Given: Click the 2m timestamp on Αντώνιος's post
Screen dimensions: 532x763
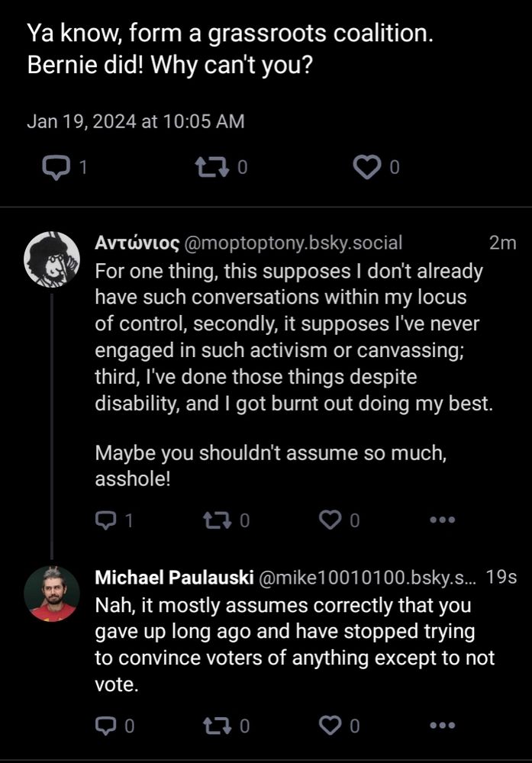Looking at the screenshot, I should click(x=502, y=243).
